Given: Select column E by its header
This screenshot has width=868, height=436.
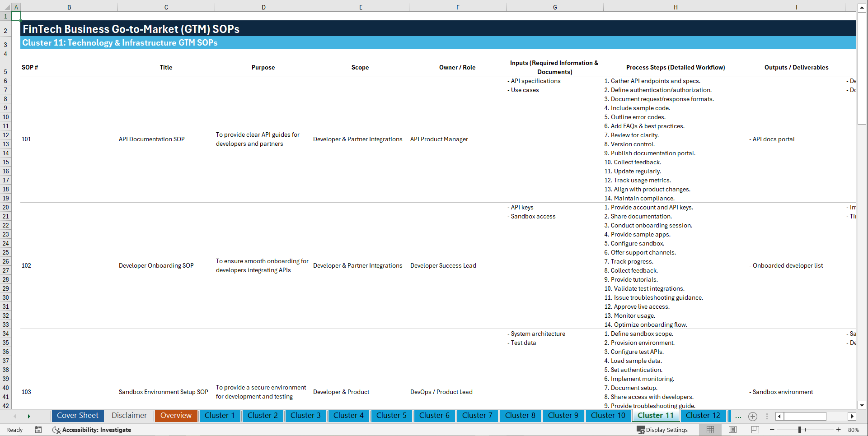Looking at the screenshot, I should 361,7.
